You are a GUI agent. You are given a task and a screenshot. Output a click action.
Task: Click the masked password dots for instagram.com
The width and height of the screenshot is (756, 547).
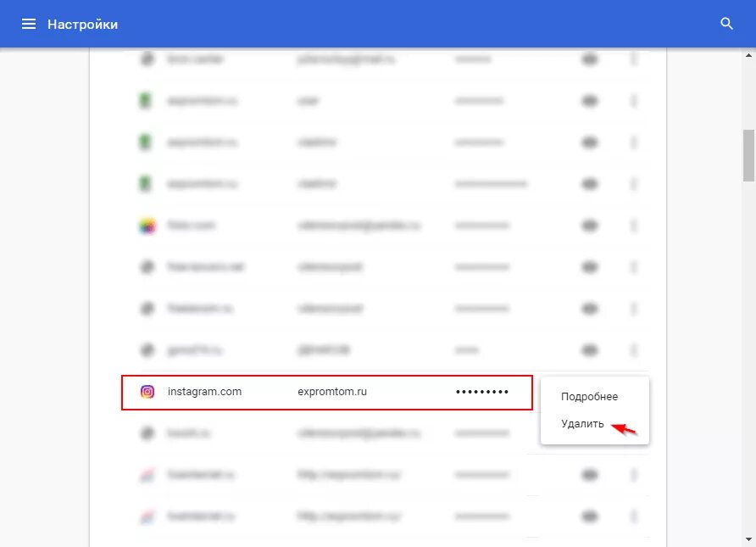(x=481, y=392)
